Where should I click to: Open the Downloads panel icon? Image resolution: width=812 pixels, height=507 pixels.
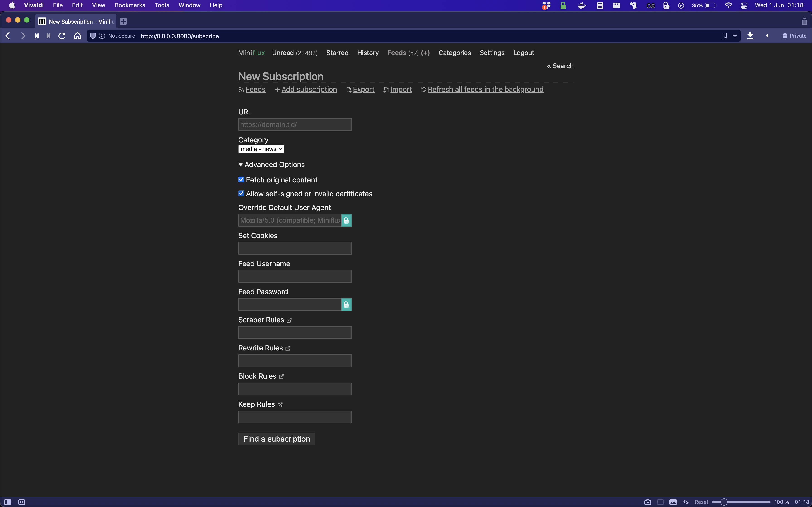[750, 36]
